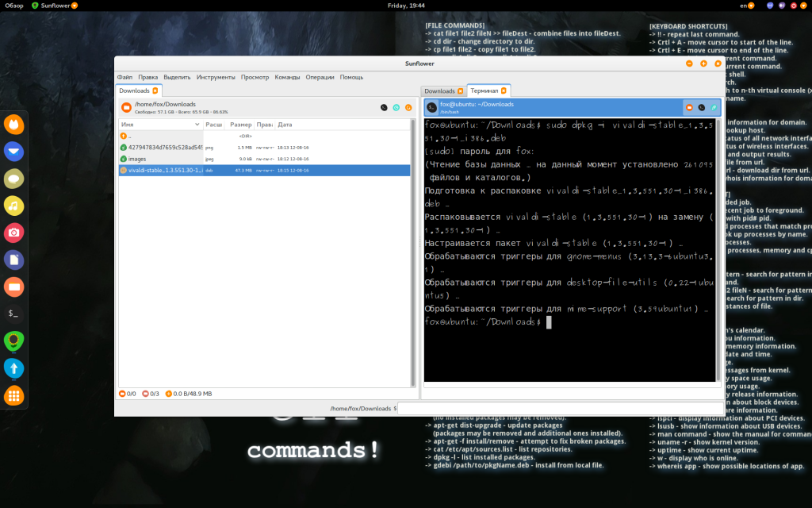The image size is (812, 508).
Task: Open the Инструменты menu
Action: (x=216, y=77)
